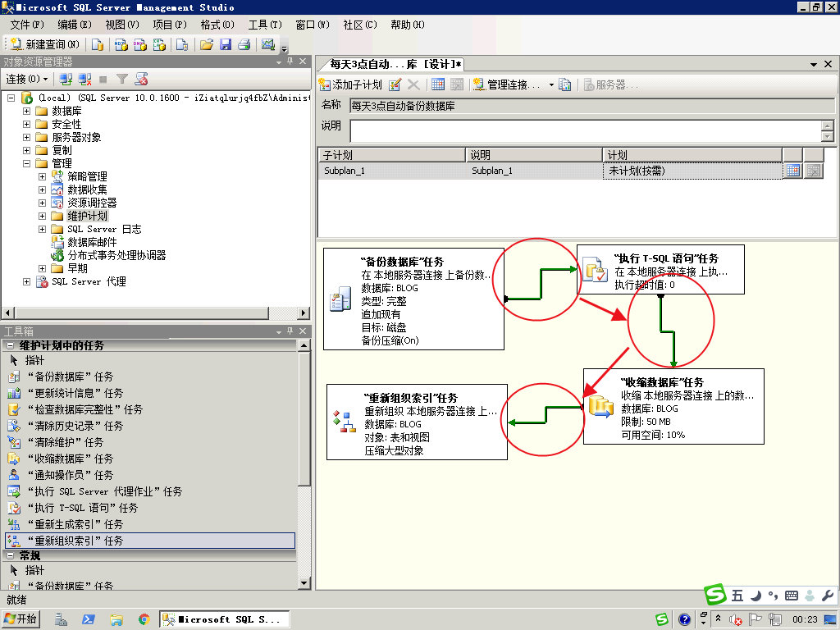The image size is (840, 630).
Task: Click the Database Engine Query icon beside New Query
Action: [98, 44]
